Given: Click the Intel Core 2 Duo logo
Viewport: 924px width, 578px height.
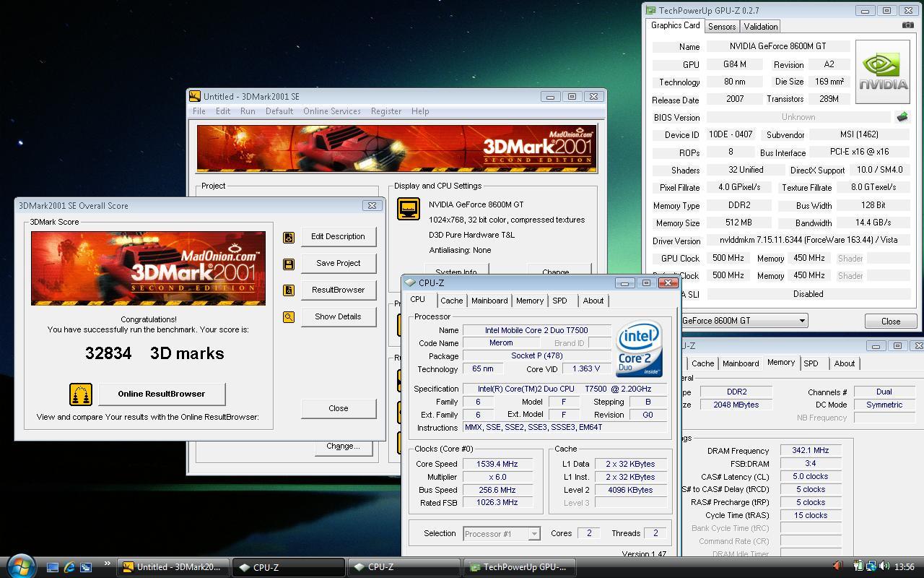Looking at the screenshot, I should (639, 350).
